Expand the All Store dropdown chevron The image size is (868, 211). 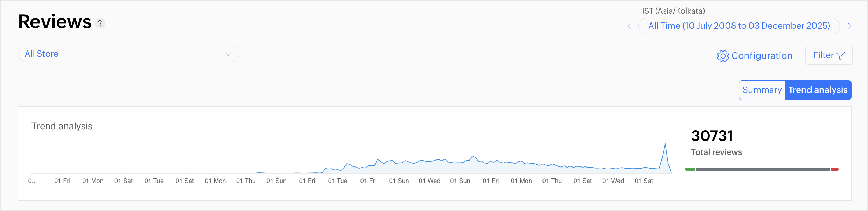[x=229, y=54]
